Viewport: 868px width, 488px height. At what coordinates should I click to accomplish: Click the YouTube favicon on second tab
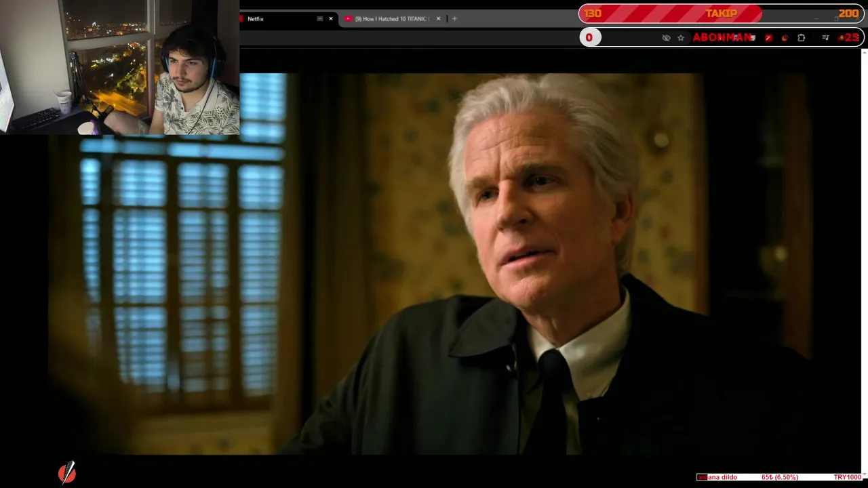coord(348,19)
